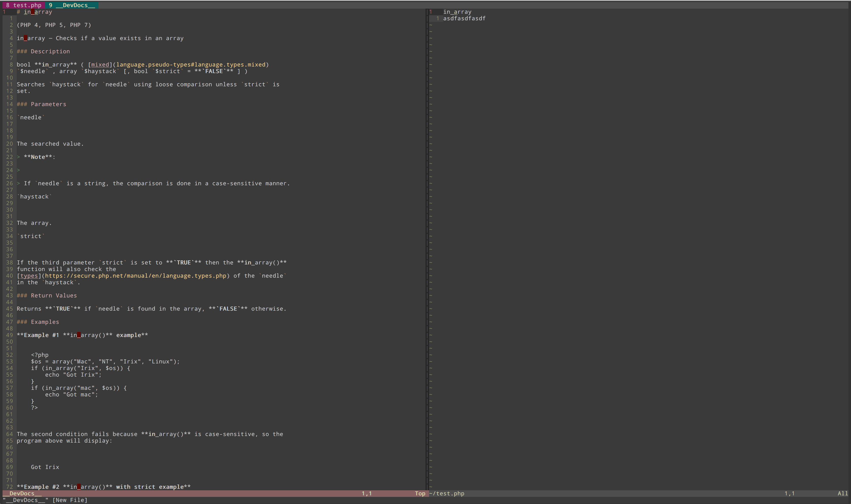851x504 pixels.
Task: Click 'in_array' text in the right pane
Action: (x=457, y=12)
